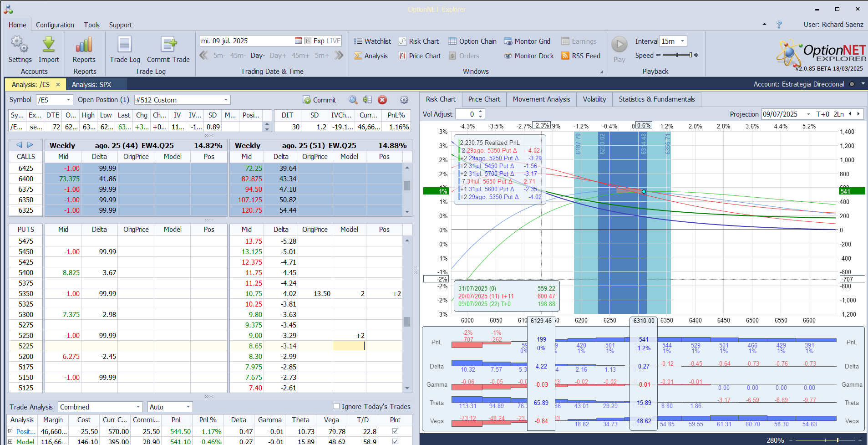Open the Monitor Grid window
This screenshot has width=868, height=445.
[527, 41]
